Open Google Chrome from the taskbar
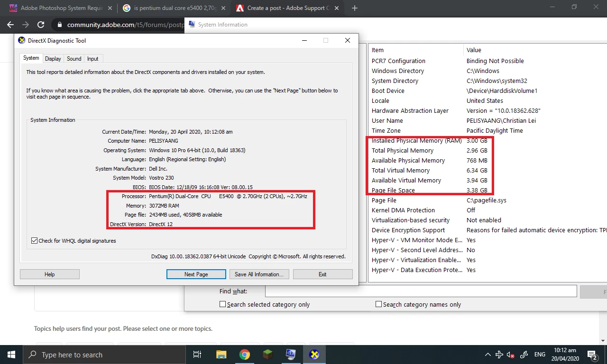The height and width of the screenshot is (364, 607). tap(244, 355)
